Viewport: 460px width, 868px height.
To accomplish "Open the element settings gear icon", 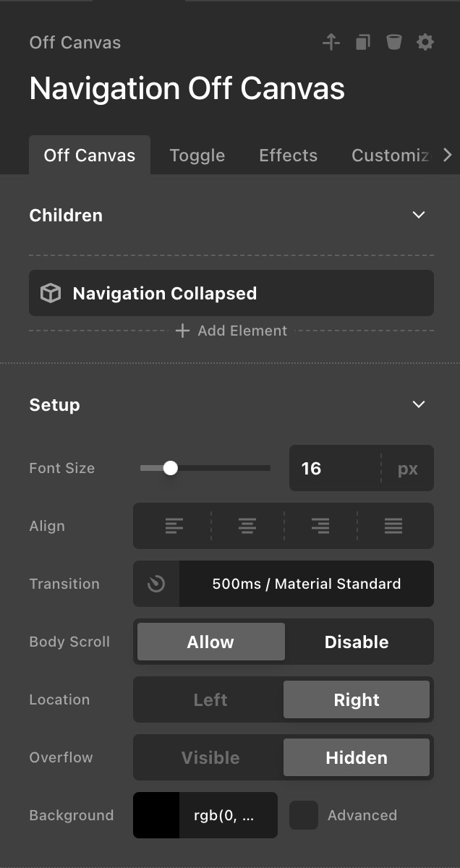I will pos(425,43).
